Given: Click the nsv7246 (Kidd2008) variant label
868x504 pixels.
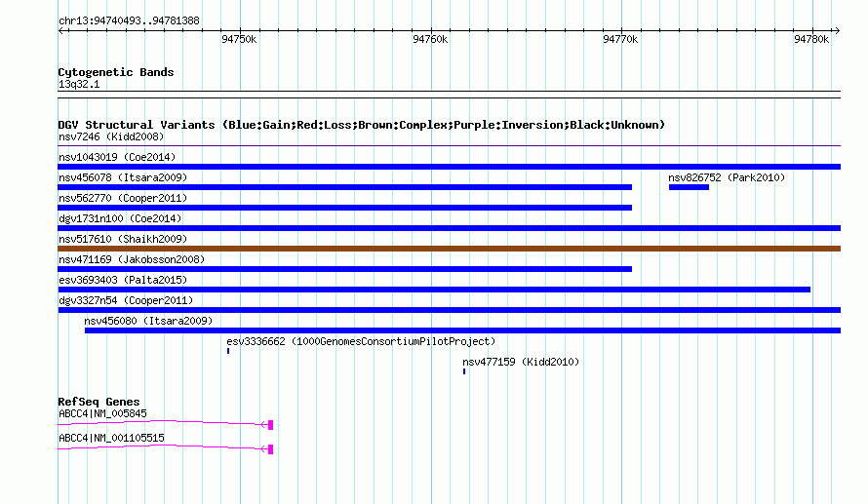Looking at the screenshot, I should coord(111,136).
